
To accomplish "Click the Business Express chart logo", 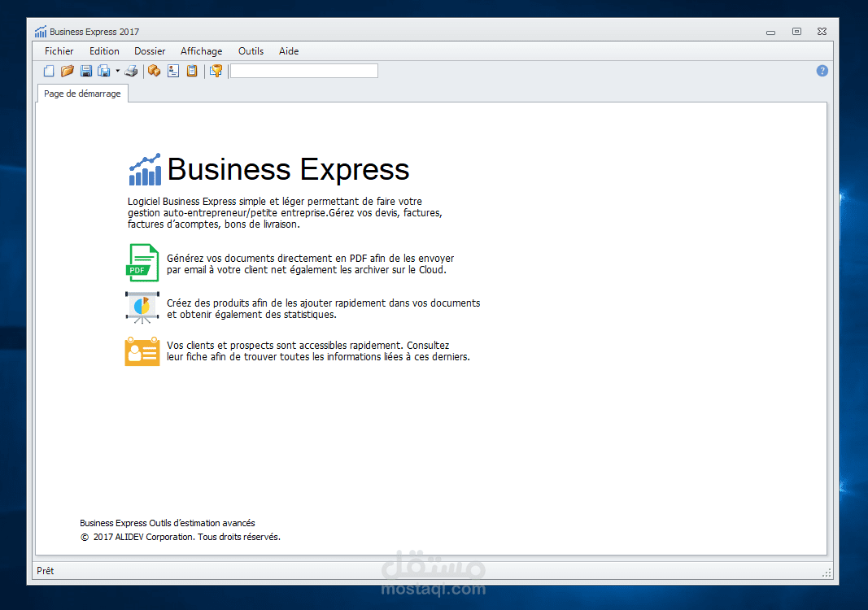I will click(145, 169).
